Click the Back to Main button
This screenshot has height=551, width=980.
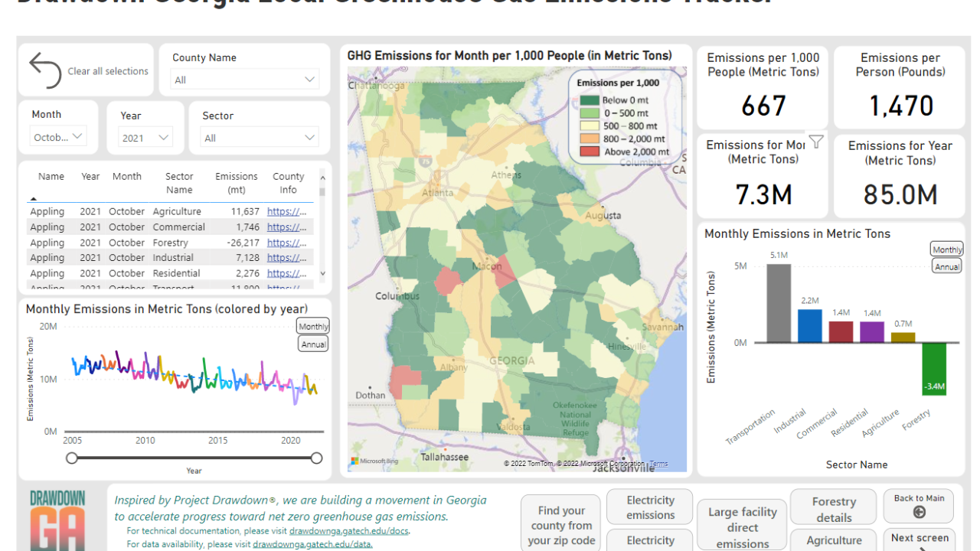(x=919, y=507)
